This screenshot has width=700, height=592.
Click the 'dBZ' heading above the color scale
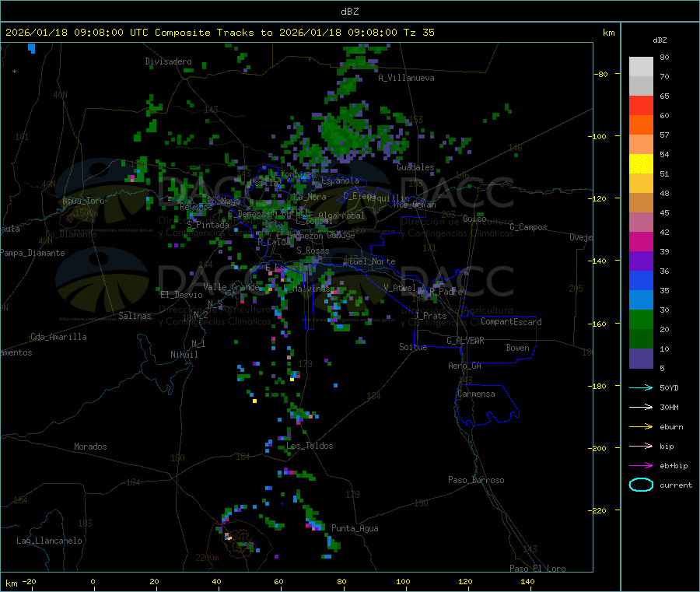(660, 40)
